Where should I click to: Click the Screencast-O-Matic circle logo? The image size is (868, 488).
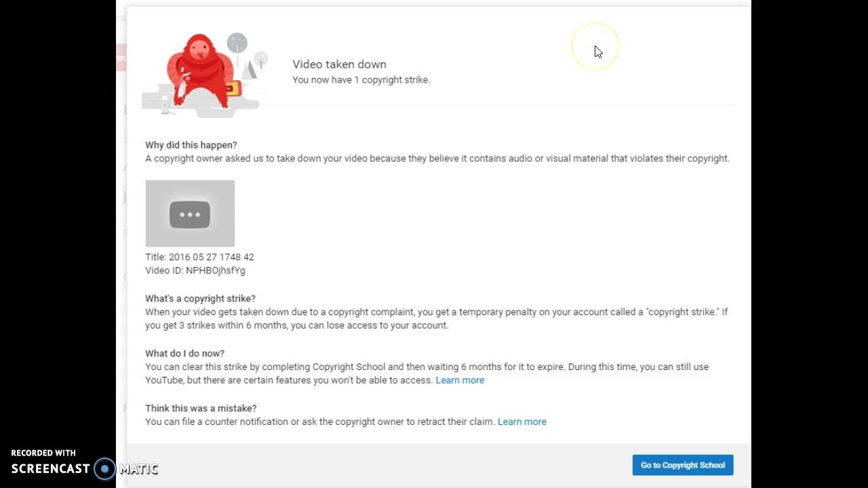pyautogui.click(x=104, y=468)
